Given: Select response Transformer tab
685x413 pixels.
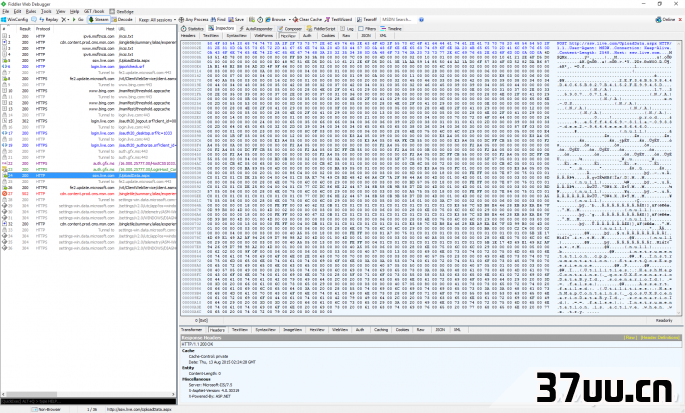Looking at the screenshot, I should pyautogui.click(x=192, y=330).
